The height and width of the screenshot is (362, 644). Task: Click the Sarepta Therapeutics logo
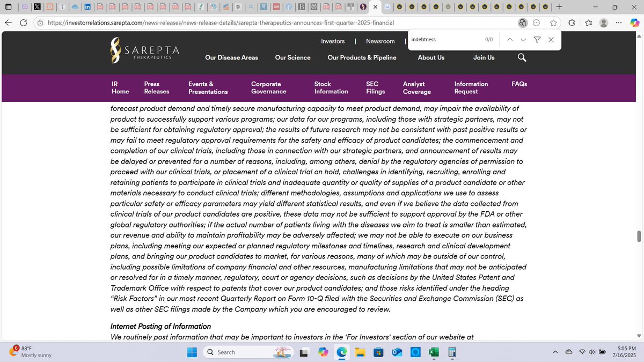(x=144, y=50)
